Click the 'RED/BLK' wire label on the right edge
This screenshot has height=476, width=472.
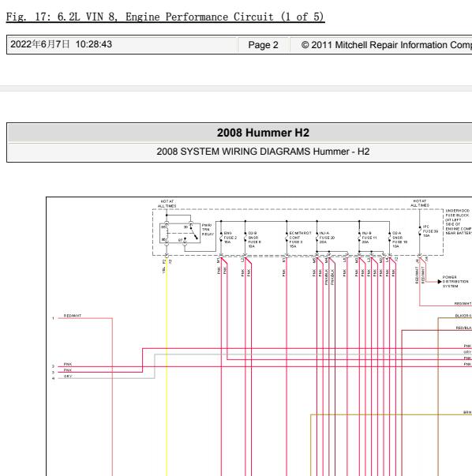463,328
